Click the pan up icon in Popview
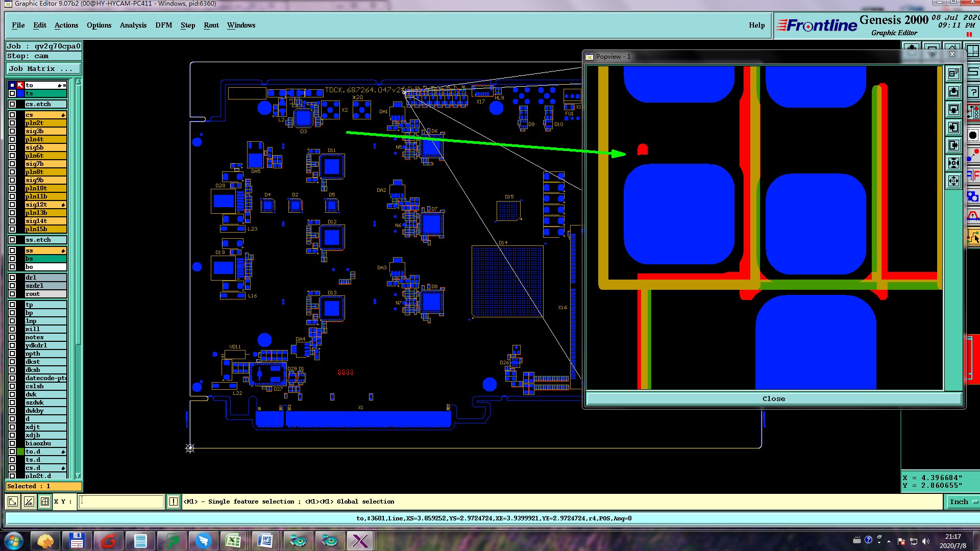This screenshot has width=980, height=551. tap(953, 92)
